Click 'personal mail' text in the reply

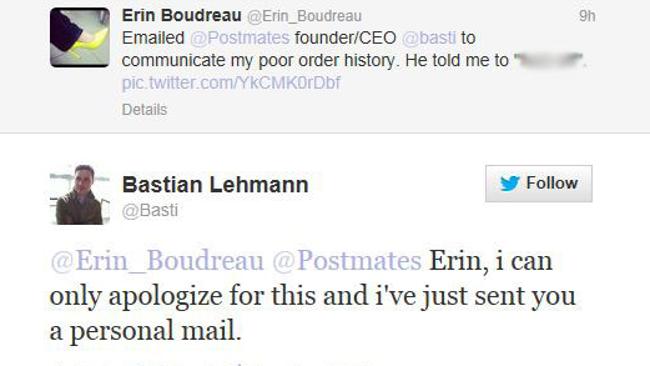[x=155, y=332]
